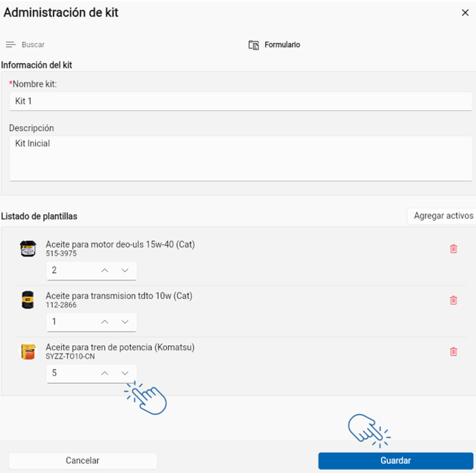
Task: Open the Buscar menu lines icon
Action: (x=11, y=44)
